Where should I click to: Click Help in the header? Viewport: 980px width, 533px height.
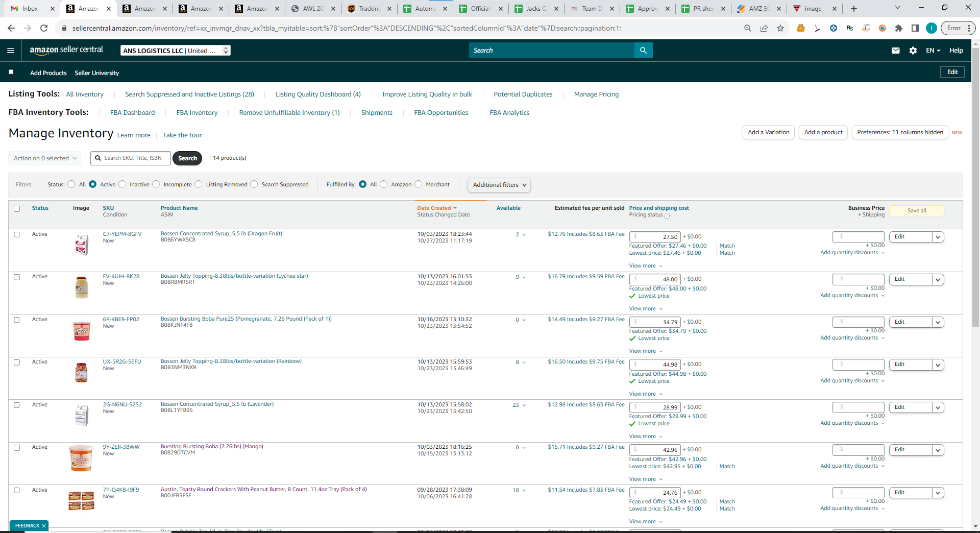[x=956, y=51]
